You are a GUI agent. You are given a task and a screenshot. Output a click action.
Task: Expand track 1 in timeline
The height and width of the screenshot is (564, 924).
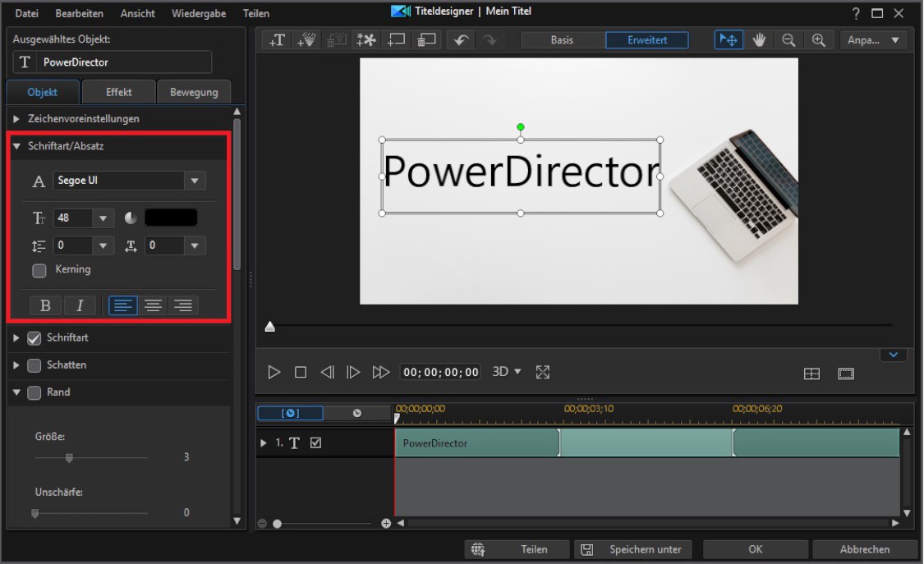264,442
